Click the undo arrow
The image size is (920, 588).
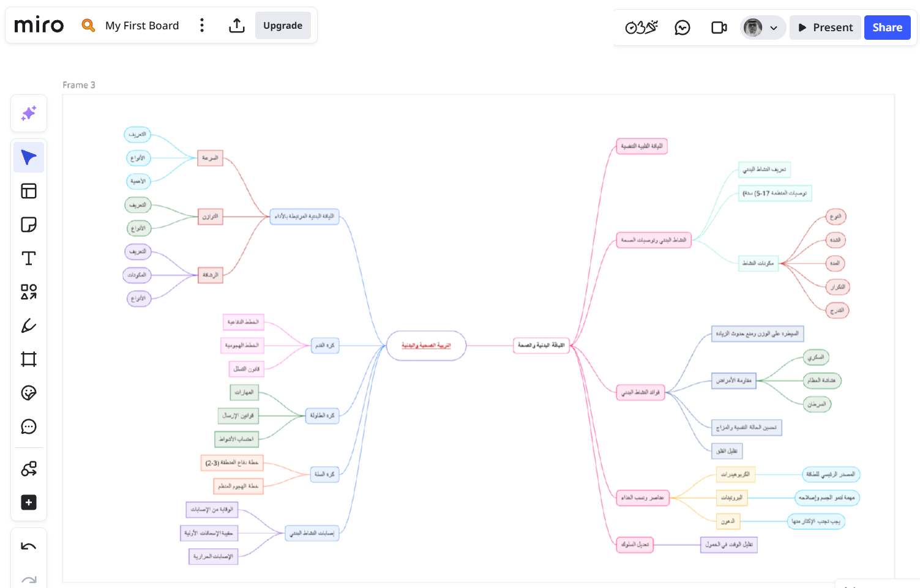[29, 546]
